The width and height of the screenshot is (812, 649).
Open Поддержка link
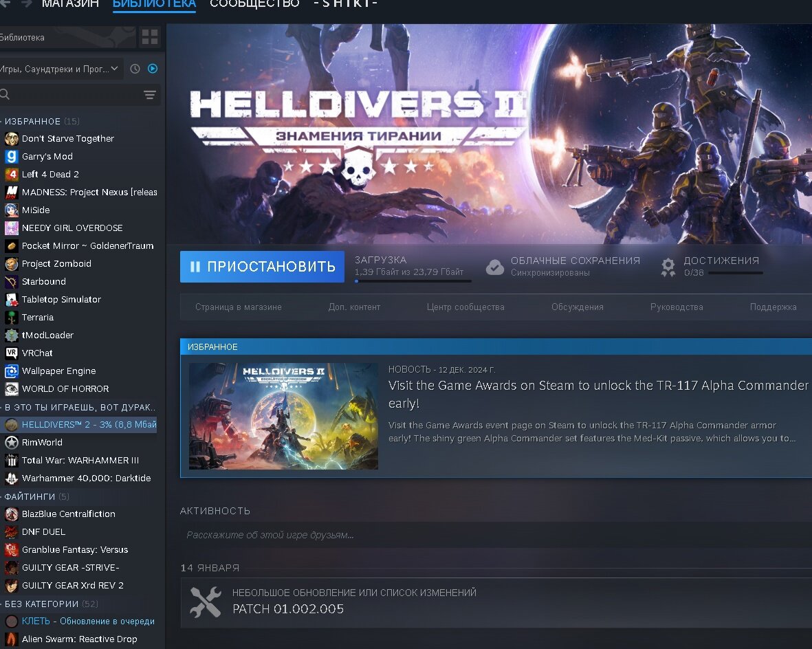click(773, 307)
